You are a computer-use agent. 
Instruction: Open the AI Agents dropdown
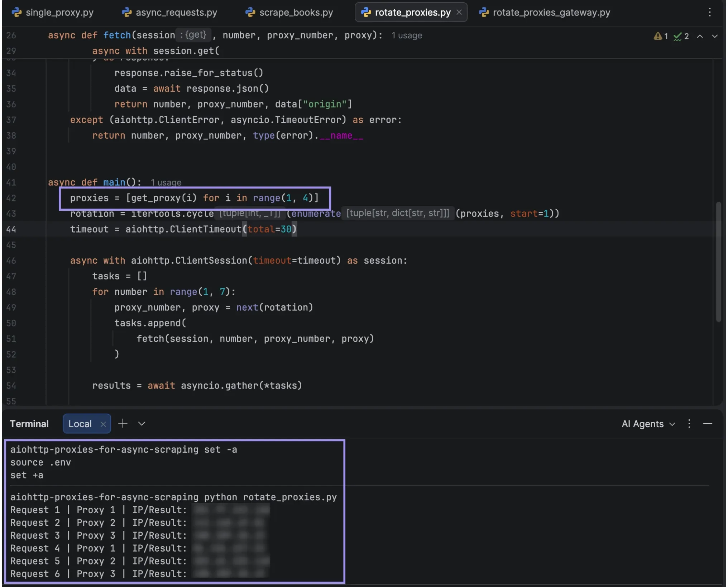pyautogui.click(x=648, y=424)
